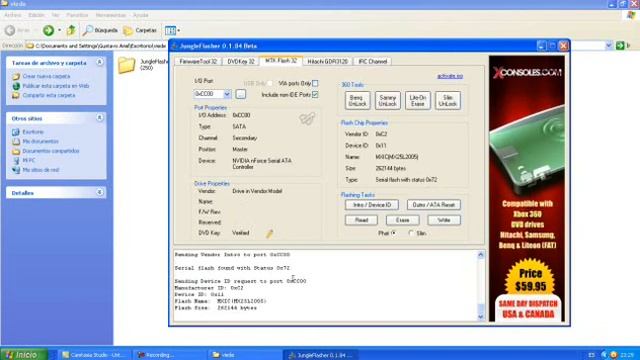Open dropdown arrow next to Forward button
640x360 pixels.
(x=59, y=30)
